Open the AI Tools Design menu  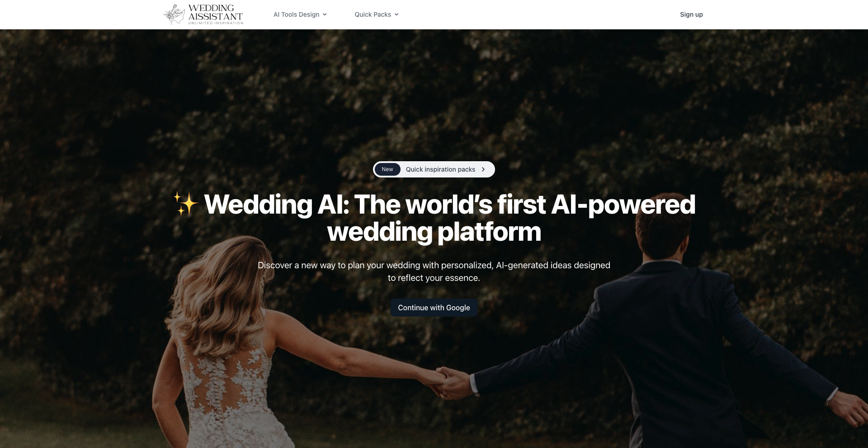coord(300,14)
